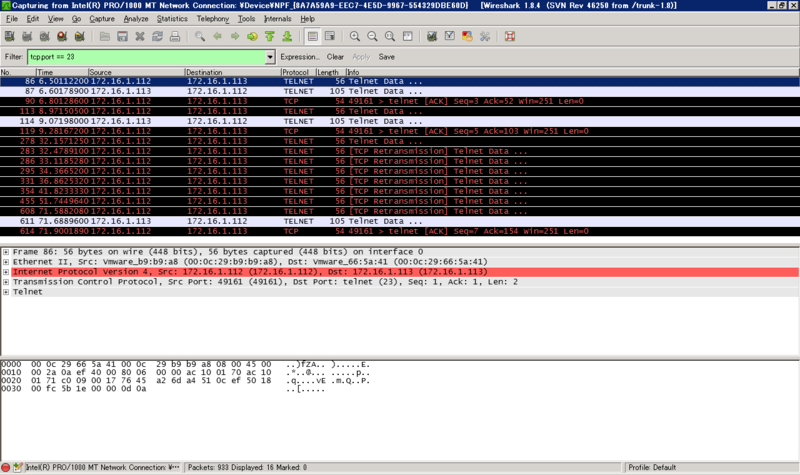Go back in packet history
The image size is (800, 475).
click(x=217, y=36)
